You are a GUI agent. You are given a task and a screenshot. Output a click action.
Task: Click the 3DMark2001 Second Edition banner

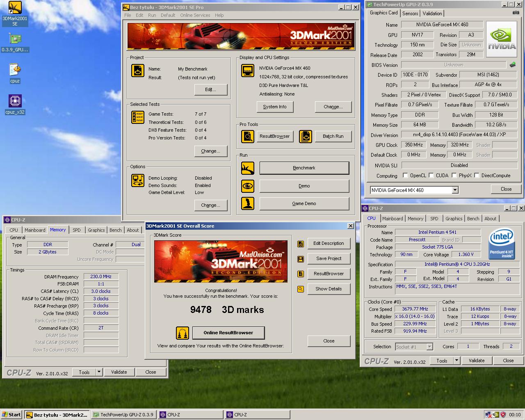(240, 36)
